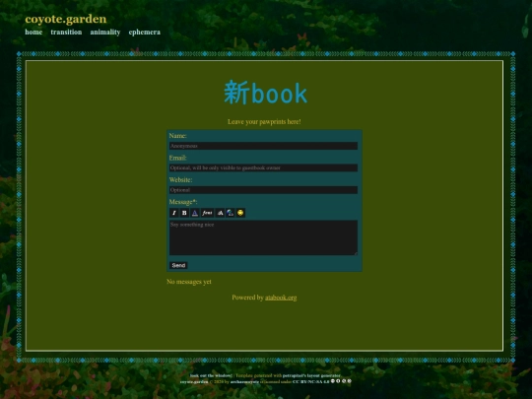
Task: Click the Message label
Action: point(183,202)
